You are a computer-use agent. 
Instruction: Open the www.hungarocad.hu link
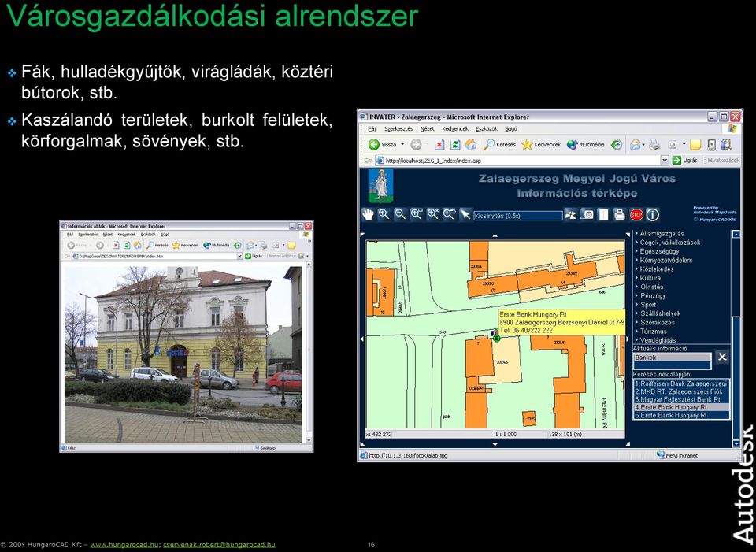(124, 545)
